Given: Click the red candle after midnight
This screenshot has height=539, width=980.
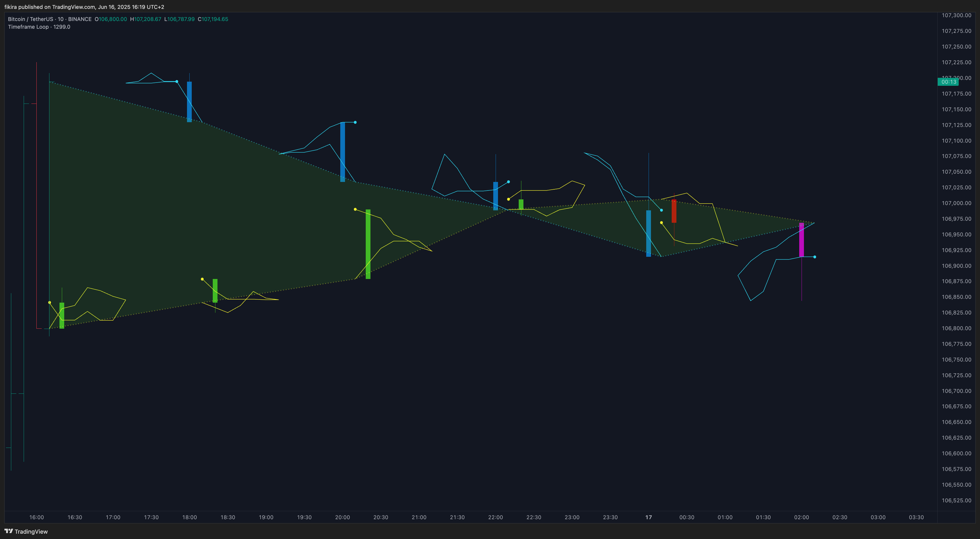Looking at the screenshot, I should tap(674, 211).
